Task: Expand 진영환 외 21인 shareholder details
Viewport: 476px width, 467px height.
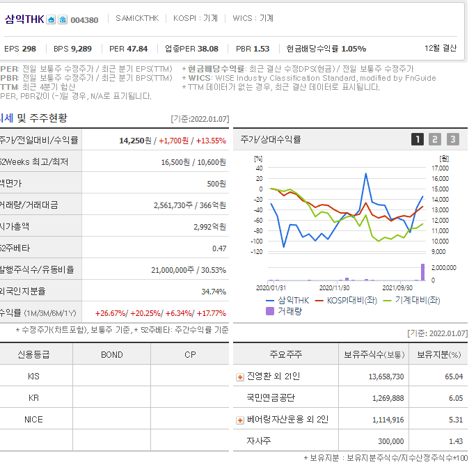Action: pyautogui.click(x=240, y=377)
